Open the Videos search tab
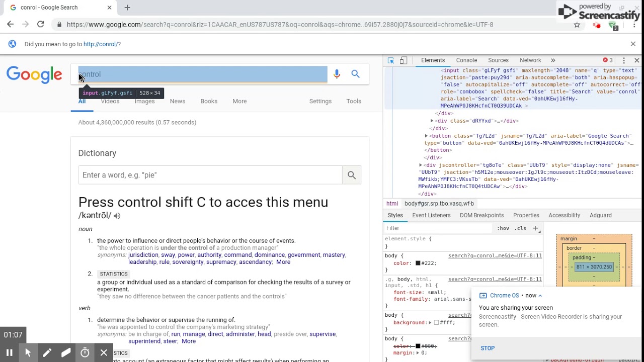The image size is (644, 362). [110, 101]
